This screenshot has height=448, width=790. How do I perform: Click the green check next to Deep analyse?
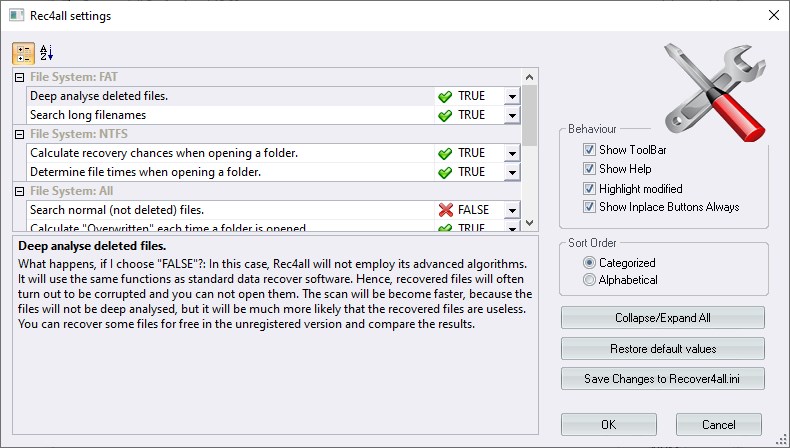tap(444, 96)
